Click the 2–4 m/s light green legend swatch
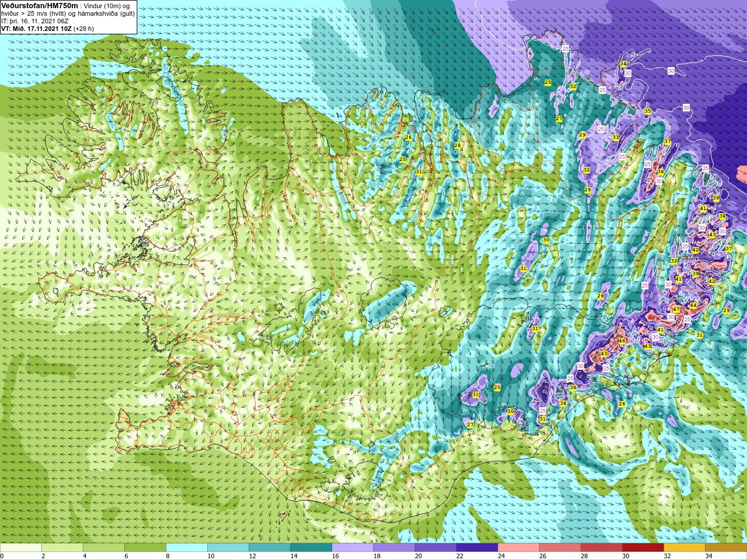Screen dimensions: 747x560 [x=62, y=548]
